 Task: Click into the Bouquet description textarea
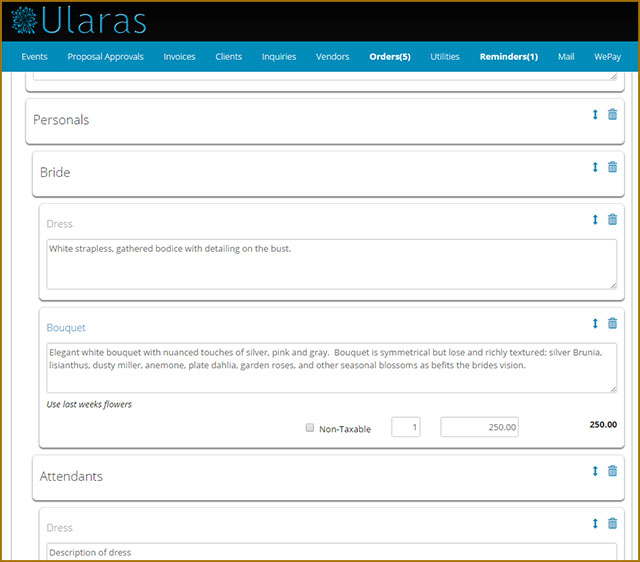(x=331, y=368)
